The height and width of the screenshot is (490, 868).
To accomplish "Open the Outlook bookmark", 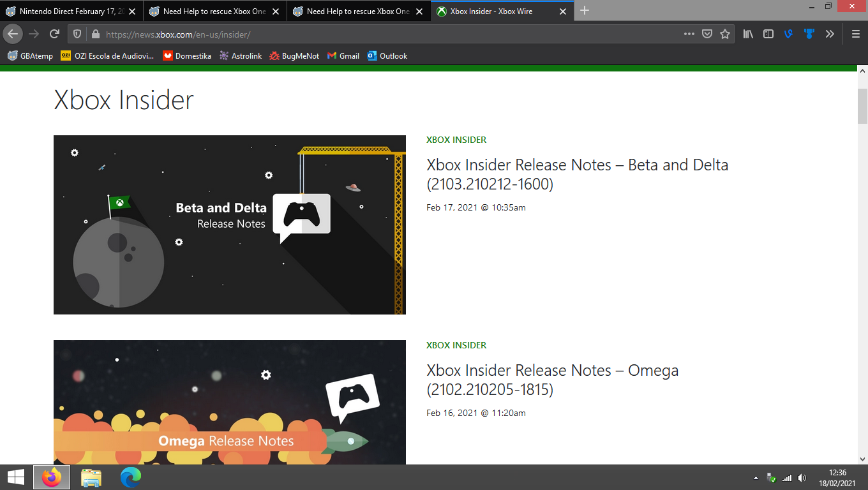I will coord(387,56).
